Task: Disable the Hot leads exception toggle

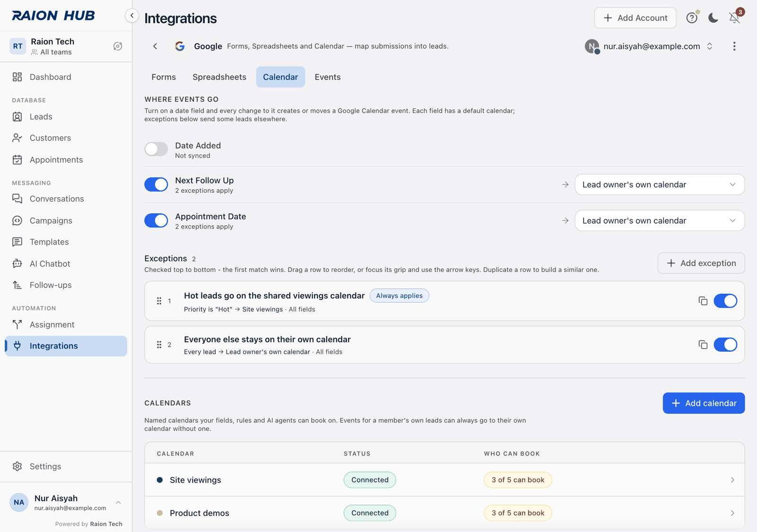Action: (725, 301)
